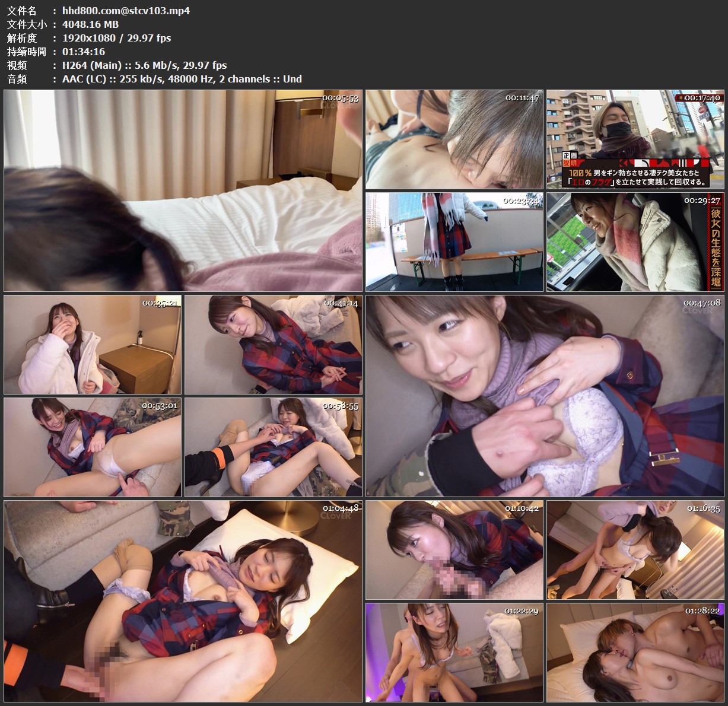The width and height of the screenshot is (728, 706).
Task: Click the file name hhd800.com@stcv103.mp4
Action: click(x=126, y=11)
